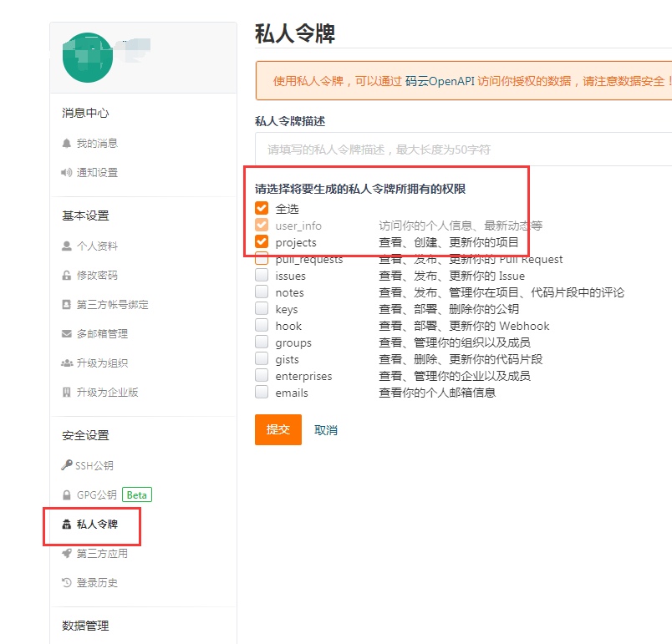Click the bell icon beside 我的消息
Screen dimensions: 672x644
tap(66, 144)
